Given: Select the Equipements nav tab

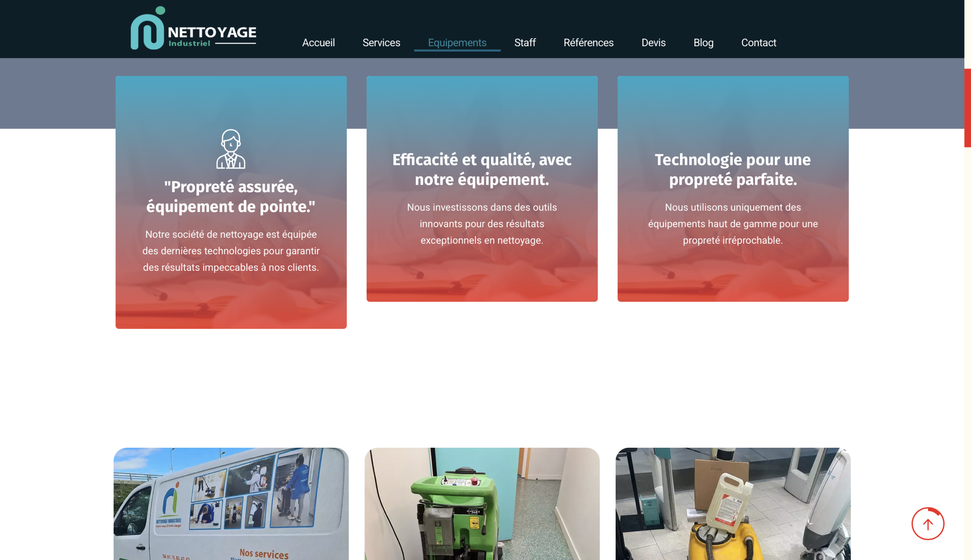Looking at the screenshot, I should (x=457, y=43).
